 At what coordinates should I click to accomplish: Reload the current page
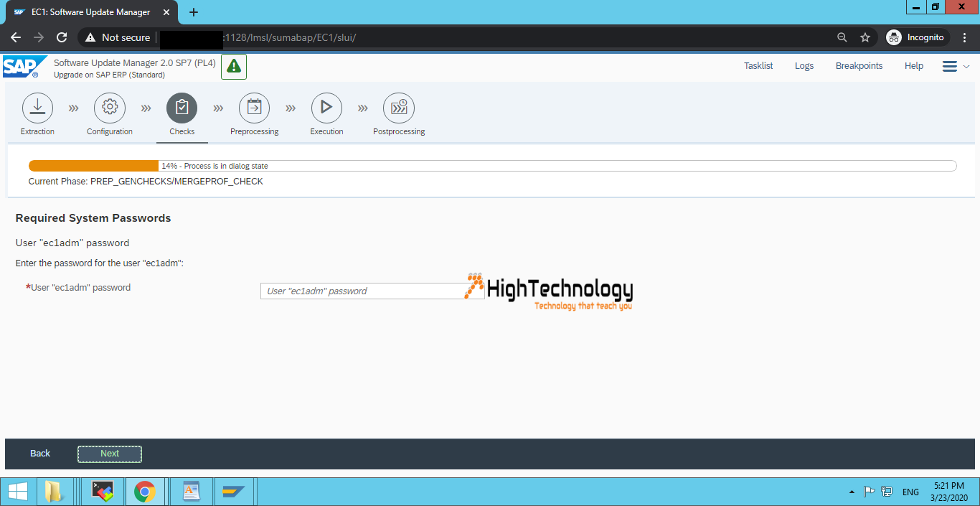pyautogui.click(x=62, y=37)
